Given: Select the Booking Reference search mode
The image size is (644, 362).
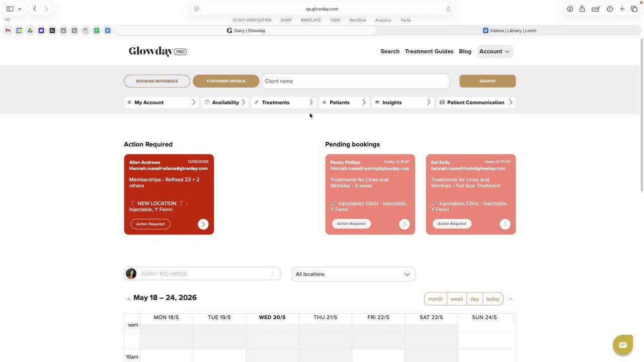Looking at the screenshot, I should point(157,81).
